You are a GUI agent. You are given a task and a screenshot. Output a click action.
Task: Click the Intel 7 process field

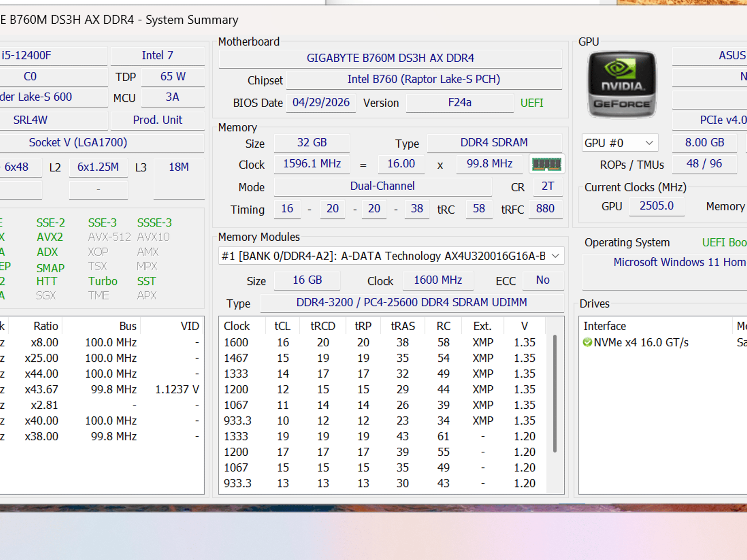pyautogui.click(x=158, y=55)
